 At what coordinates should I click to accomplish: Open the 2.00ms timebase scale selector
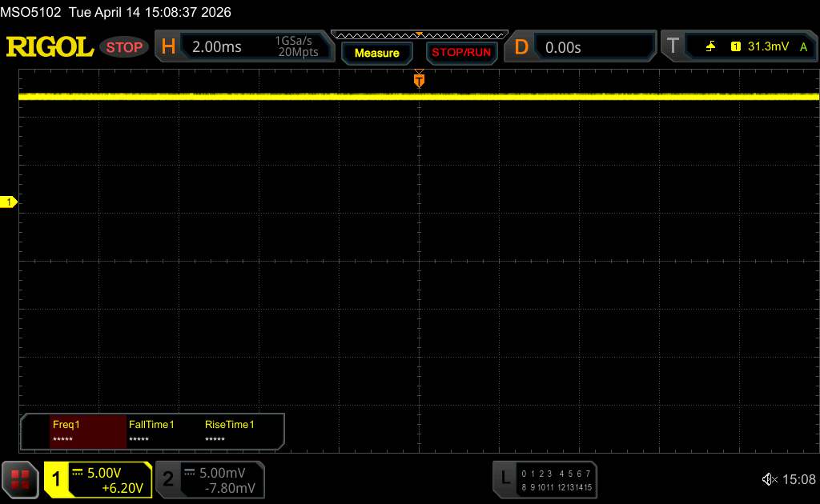tap(217, 47)
